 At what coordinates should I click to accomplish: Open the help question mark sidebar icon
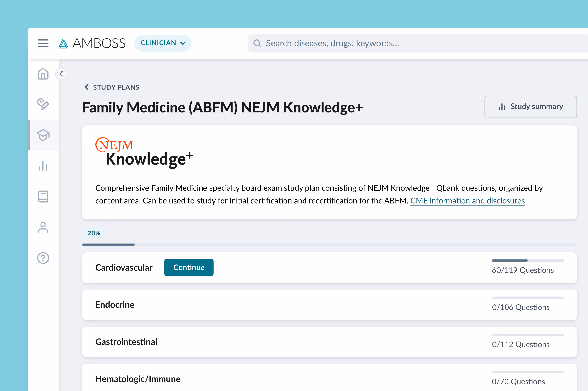[x=43, y=258]
